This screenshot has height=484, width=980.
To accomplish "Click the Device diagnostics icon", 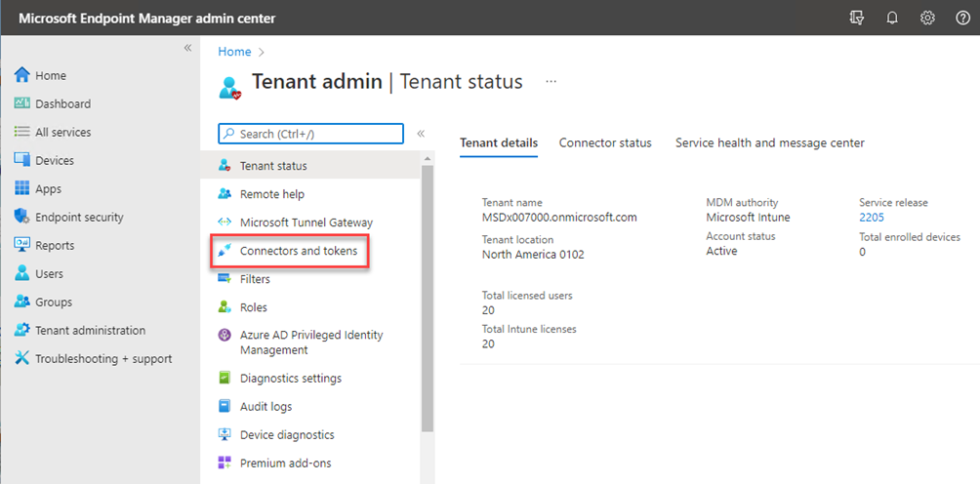I will pyautogui.click(x=225, y=434).
